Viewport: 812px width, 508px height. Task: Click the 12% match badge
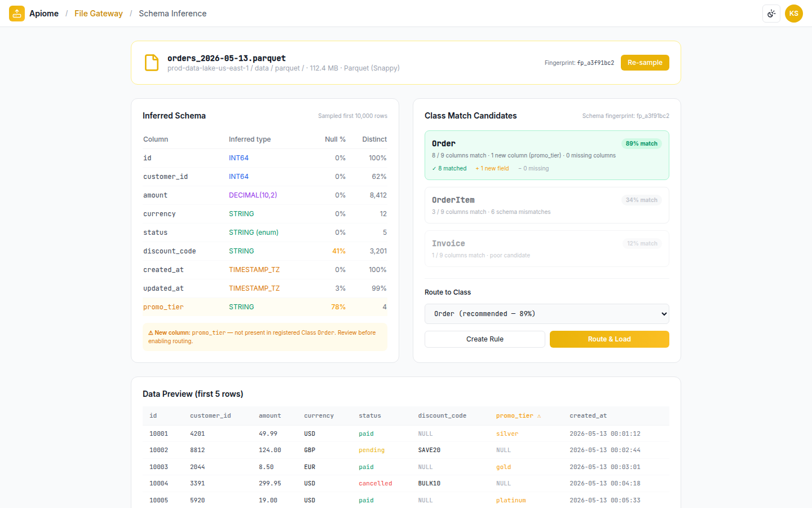(x=642, y=243)
